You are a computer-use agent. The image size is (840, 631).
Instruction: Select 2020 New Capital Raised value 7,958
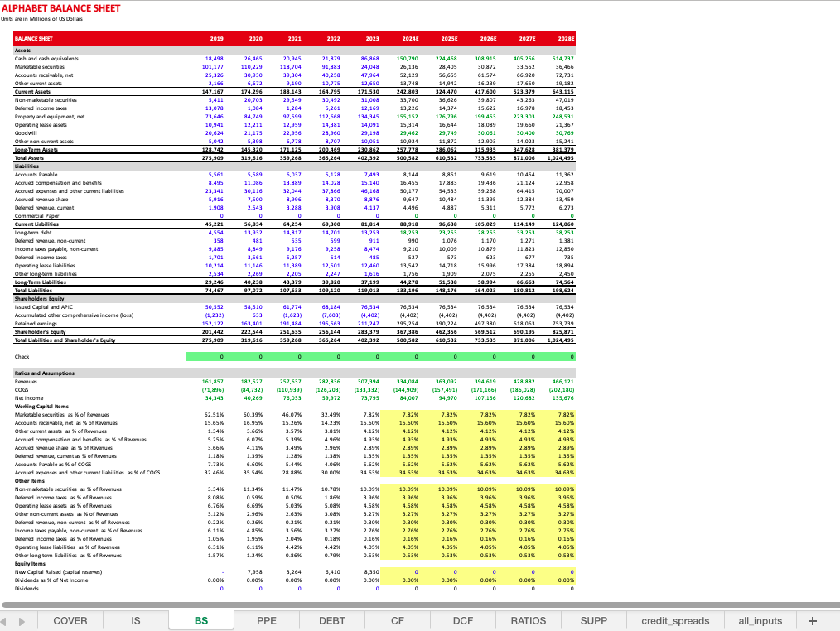pyautogui.click(x=254, y=572)
